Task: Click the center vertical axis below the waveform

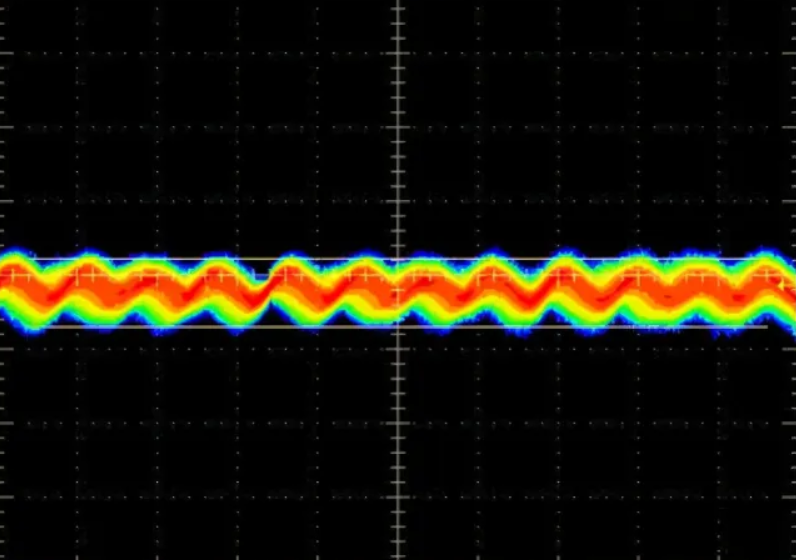Action: tap(398, 440)
